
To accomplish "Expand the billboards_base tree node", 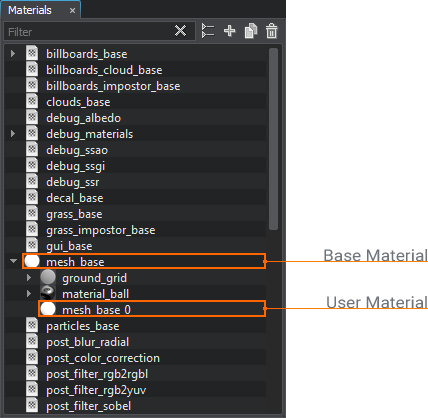I will pos(13,54).
